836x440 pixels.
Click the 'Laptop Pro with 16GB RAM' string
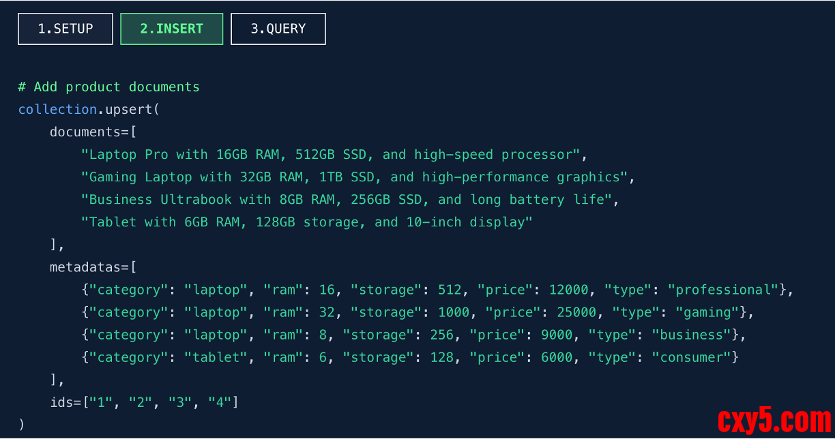pos(332,155)
